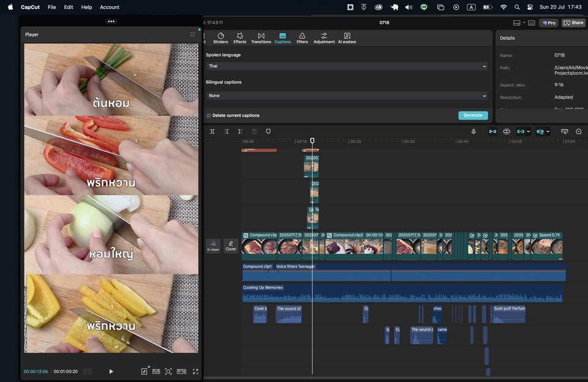Enter fullscreen player preview
The height and width of the screenshot is (382, 588).
pyautogui.click(x=195, y=372)
